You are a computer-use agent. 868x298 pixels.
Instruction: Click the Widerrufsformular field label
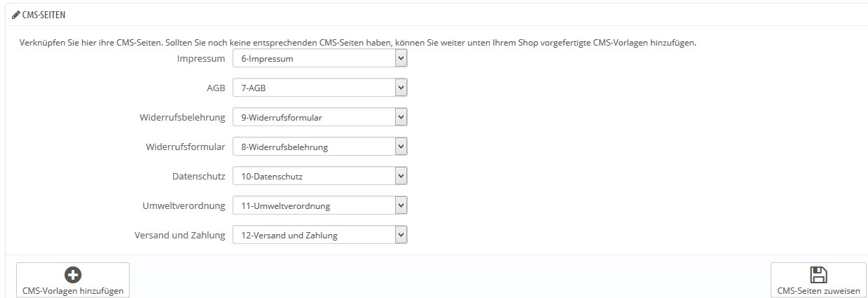pos(185,147)
